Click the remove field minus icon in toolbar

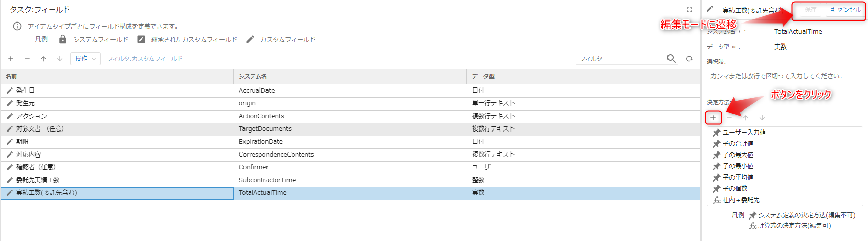tap(27, 59)
